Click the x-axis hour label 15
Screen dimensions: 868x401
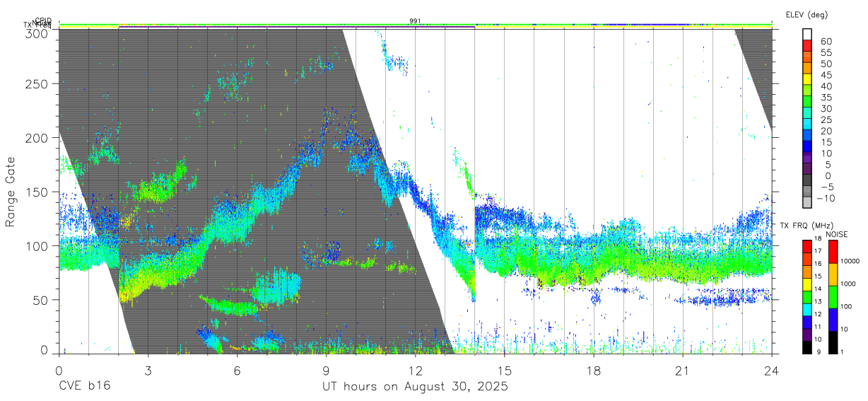505,370
